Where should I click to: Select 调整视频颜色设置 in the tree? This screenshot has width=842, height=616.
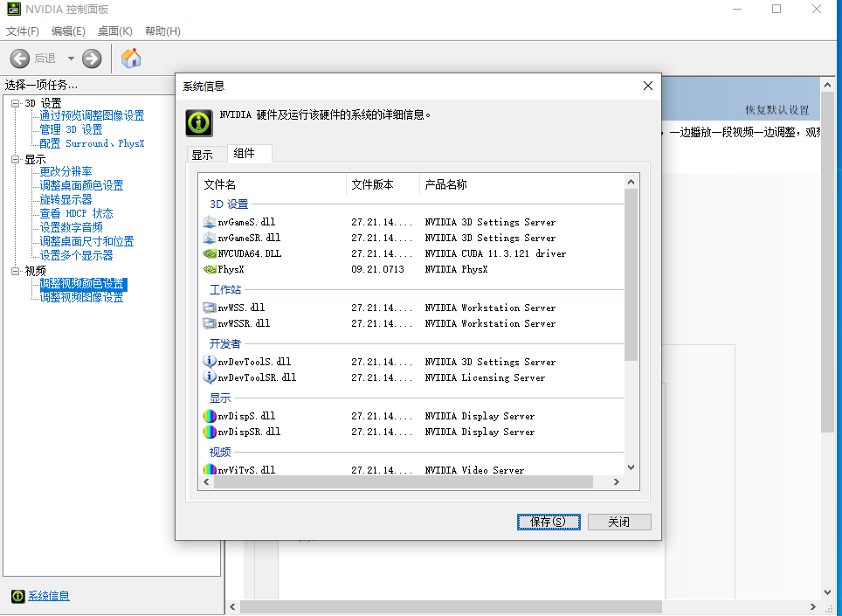pyautogui.click(x=83, y=284)
